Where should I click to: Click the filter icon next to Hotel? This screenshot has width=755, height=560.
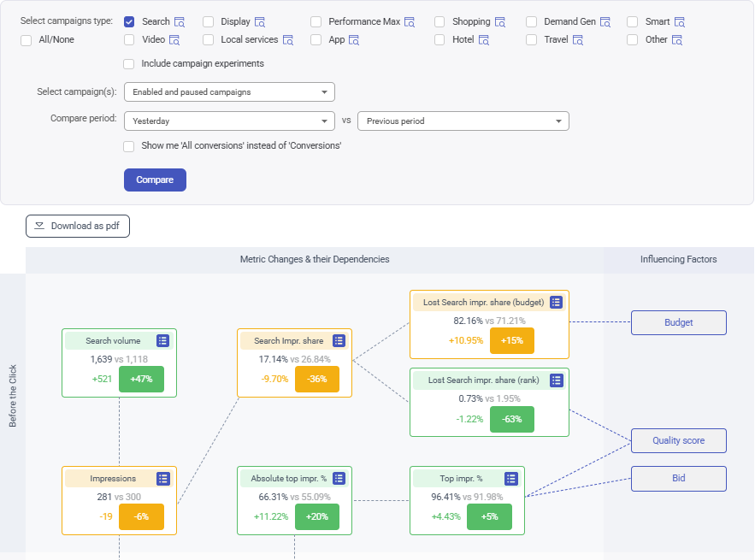click(x=485, y=39)
